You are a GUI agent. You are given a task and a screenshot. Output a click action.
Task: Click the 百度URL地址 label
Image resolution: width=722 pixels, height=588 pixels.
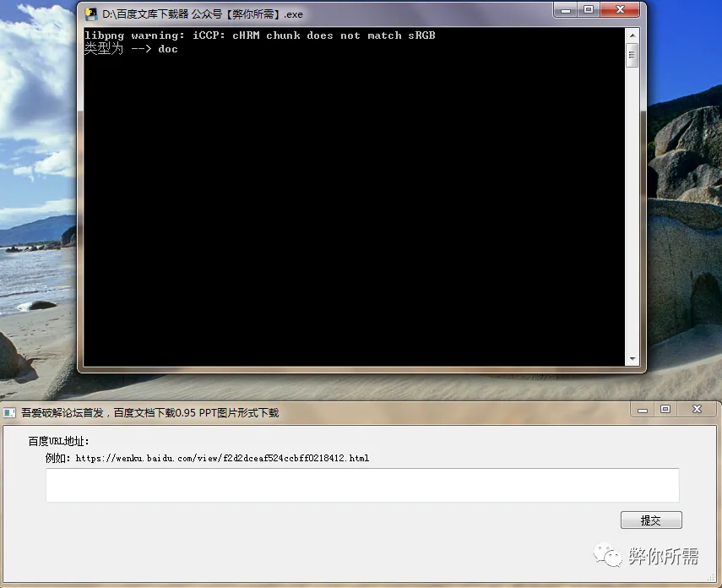(58, 441)
